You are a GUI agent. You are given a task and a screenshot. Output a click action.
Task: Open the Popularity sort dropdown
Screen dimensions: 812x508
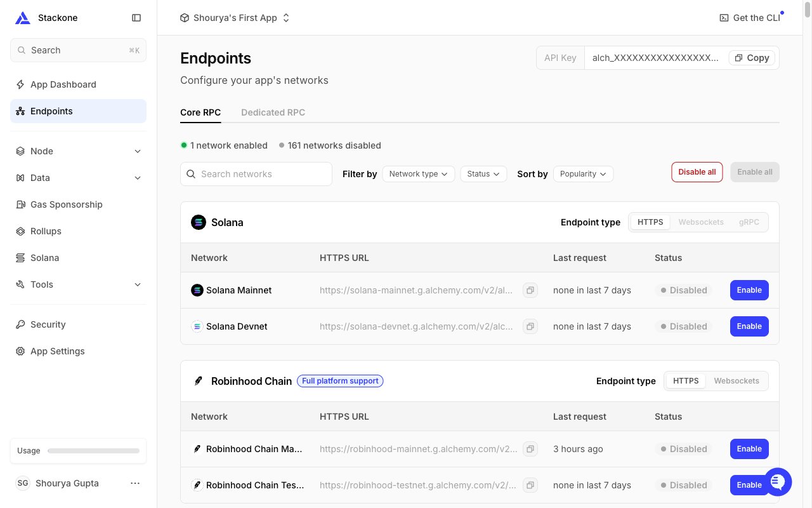583,174
